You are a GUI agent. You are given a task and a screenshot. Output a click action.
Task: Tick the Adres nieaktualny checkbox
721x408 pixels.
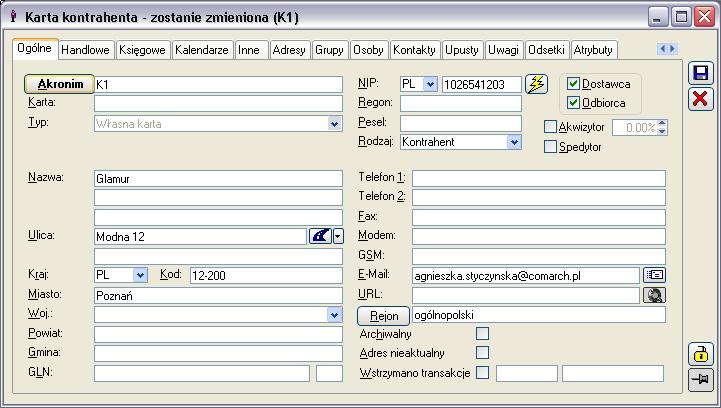point(482,353)
